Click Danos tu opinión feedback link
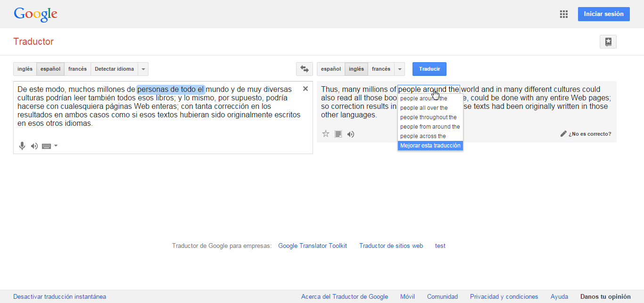This screenshot has width=644, height=303. [x=605, y=297]
